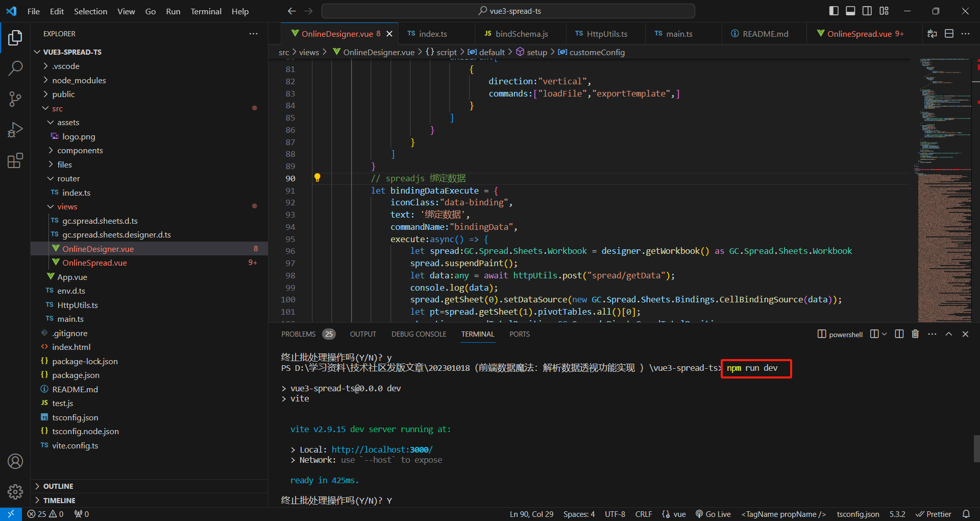Open notifications bell in status bar
This screenshot has width=980, height=521.
coord(966,514)
